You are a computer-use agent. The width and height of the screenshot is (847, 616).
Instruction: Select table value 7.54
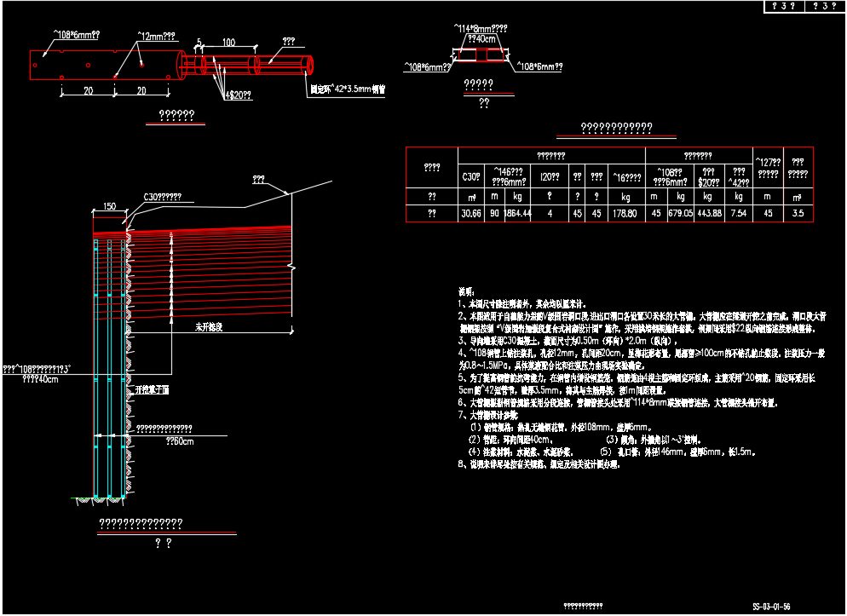pos(739,213)
